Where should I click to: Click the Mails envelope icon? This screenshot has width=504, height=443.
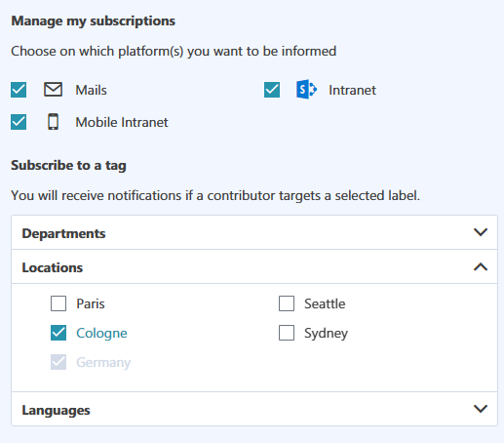click(x=53, y=90)
